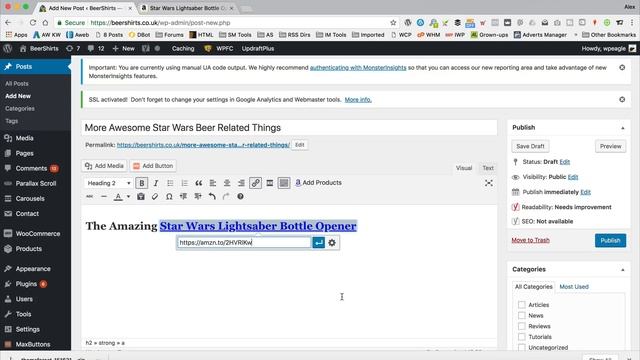Insert a bulleted list
This screenshot has height=360, width=640.
170,183
